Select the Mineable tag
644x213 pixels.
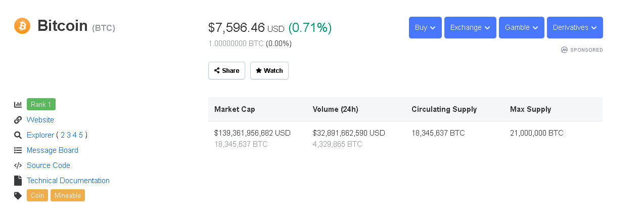click(68, 195)
